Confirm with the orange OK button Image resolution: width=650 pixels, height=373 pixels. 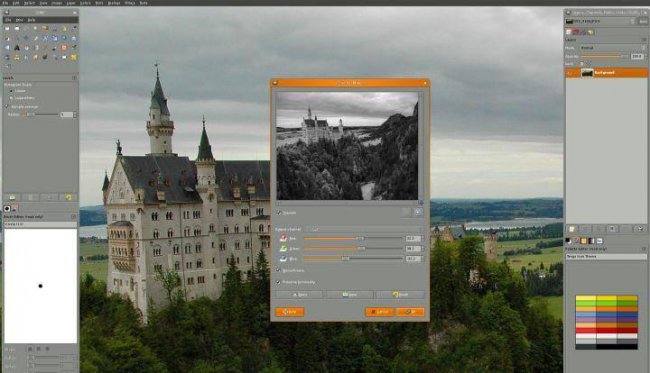point(411,312)
